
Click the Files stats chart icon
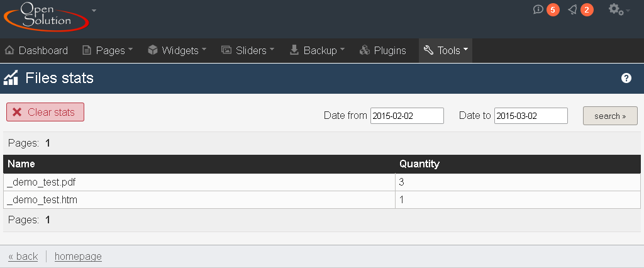point(11,77)
